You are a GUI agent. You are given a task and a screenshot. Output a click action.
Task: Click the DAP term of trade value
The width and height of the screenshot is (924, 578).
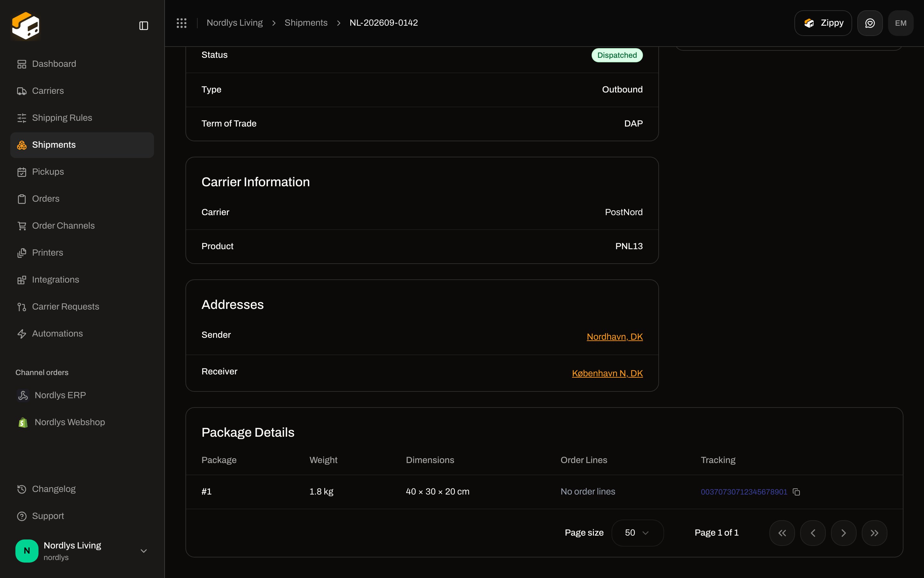tap(633, 124)
